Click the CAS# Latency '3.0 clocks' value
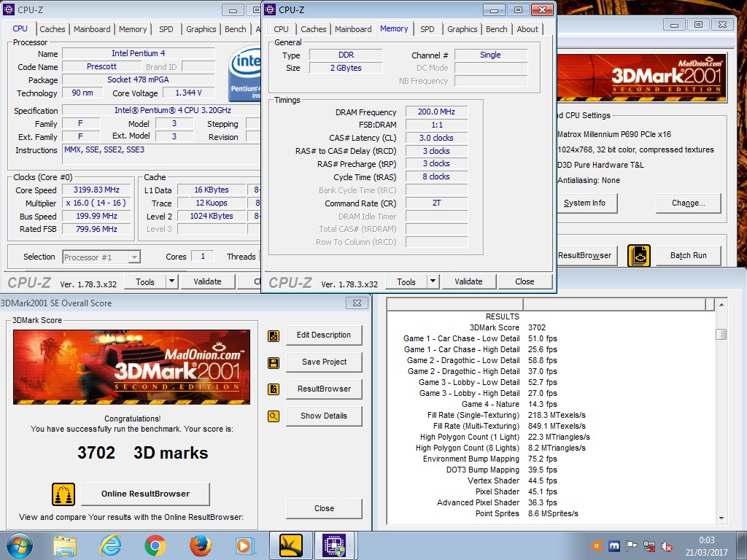This screenshot has width=747, height=560. point(436,138)
